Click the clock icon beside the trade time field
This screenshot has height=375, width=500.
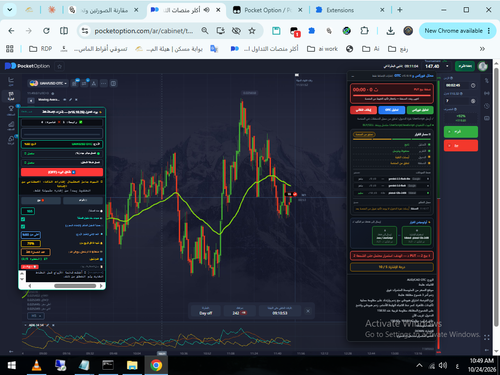pyautogui.click(x=473, y=85)
